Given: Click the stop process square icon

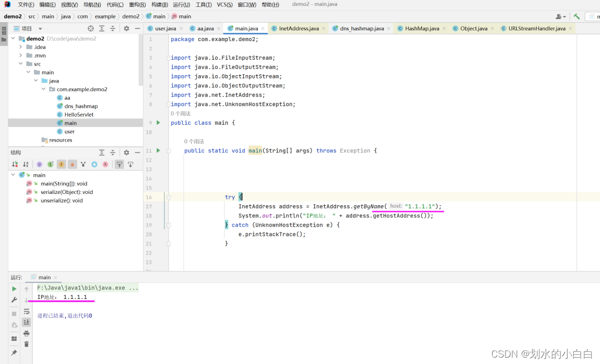Looking at the screenshot, I should (x=14, y=313).
